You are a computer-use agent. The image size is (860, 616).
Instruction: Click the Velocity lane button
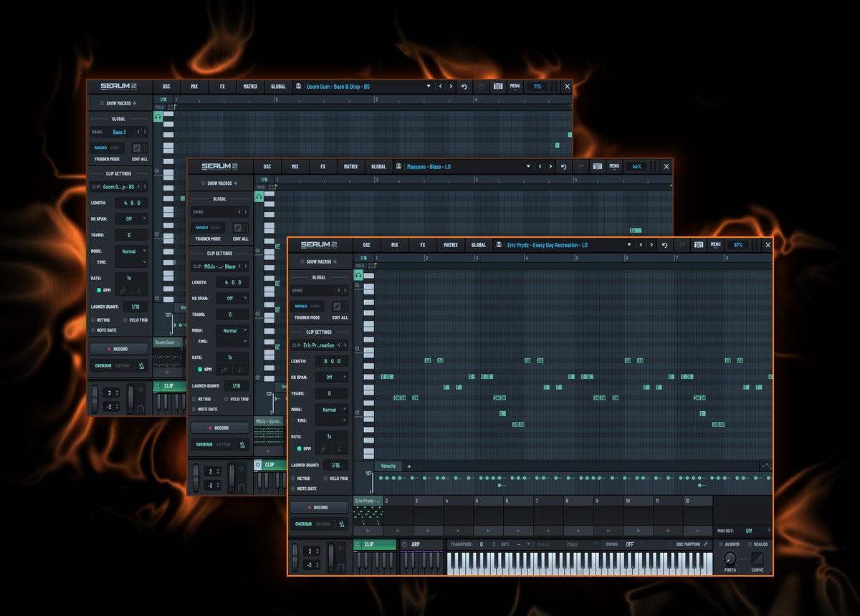coord(388,466)
